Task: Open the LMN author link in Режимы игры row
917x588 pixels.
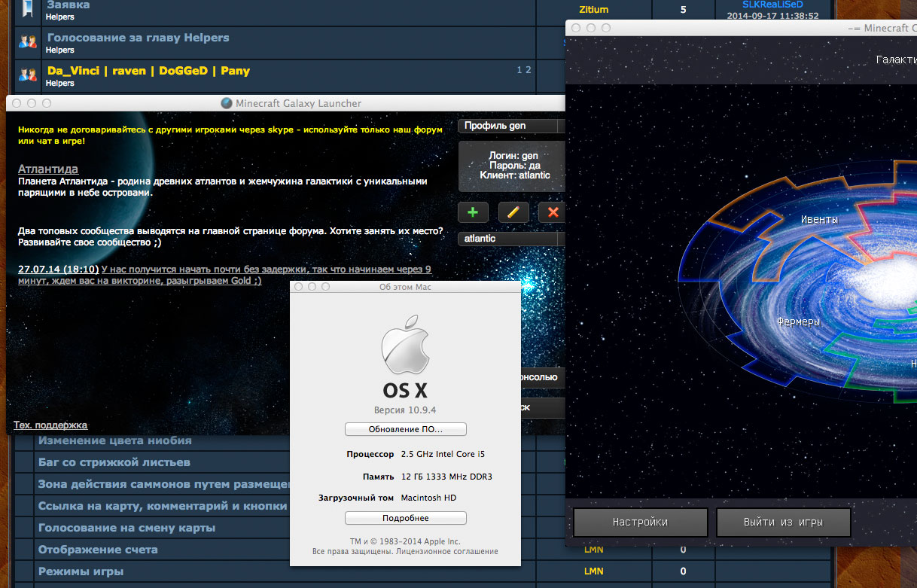Action: (594, 571)
